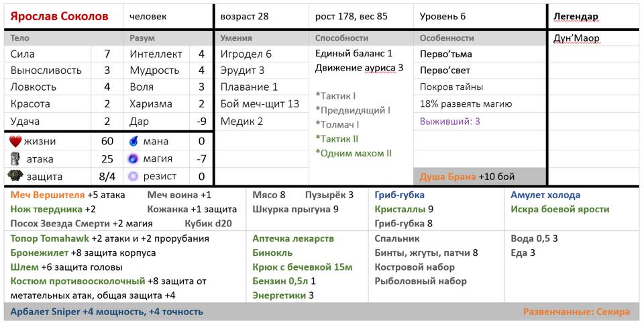
Task: Click the Способности column header
Action: tap(341, 38)
